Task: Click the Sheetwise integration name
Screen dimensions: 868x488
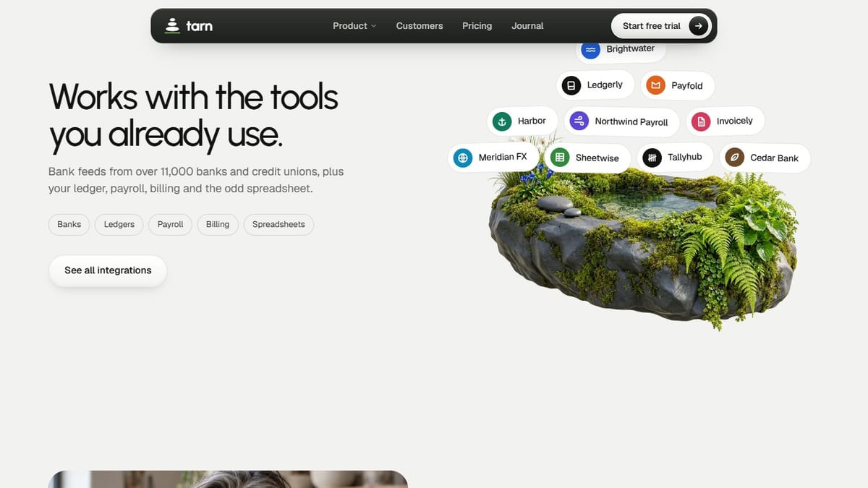Action: [597, 158]
